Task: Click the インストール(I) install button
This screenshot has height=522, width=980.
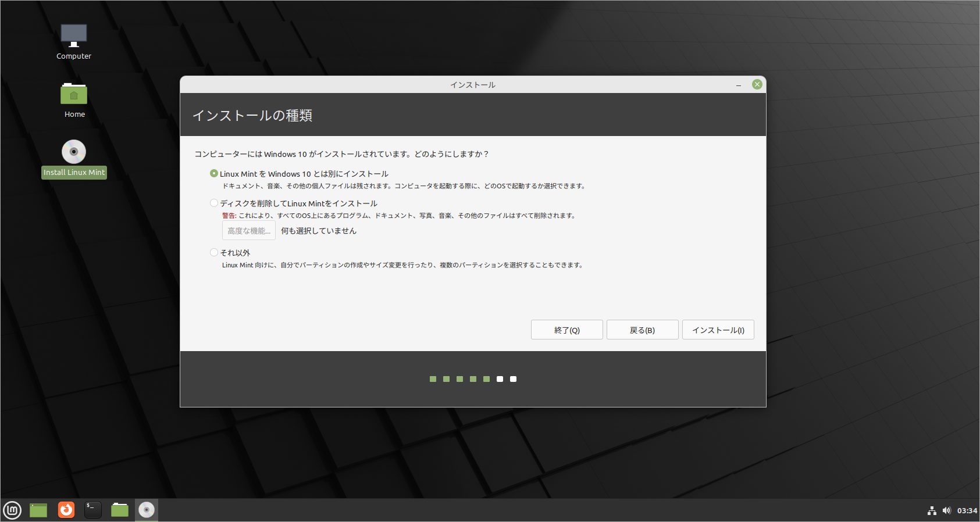Action: pos(718,330)
